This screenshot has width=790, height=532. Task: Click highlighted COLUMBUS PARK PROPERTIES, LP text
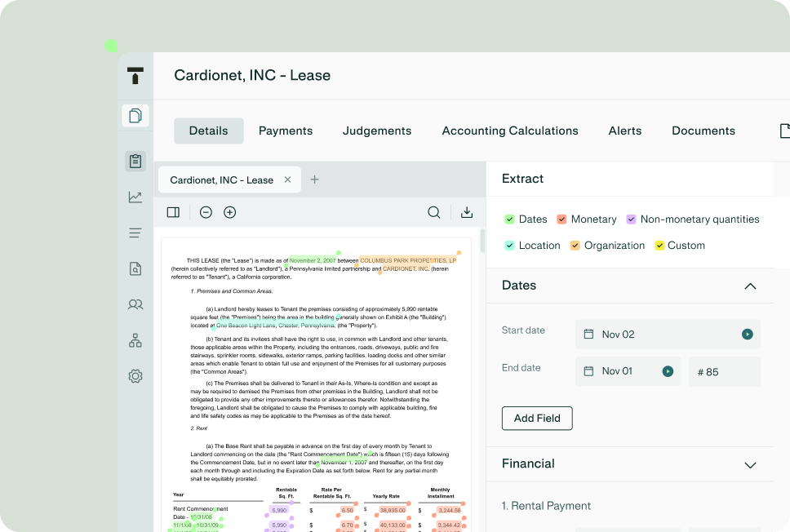(408, 260)
